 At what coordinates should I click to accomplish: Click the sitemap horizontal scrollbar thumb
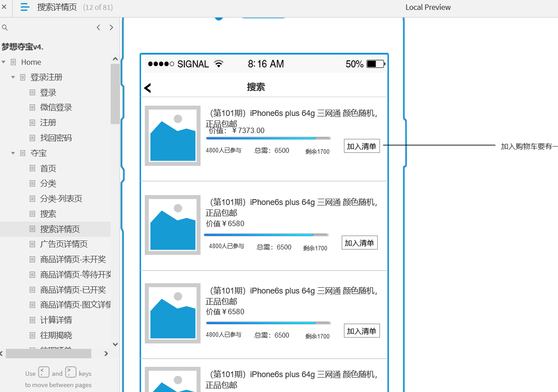49,354
